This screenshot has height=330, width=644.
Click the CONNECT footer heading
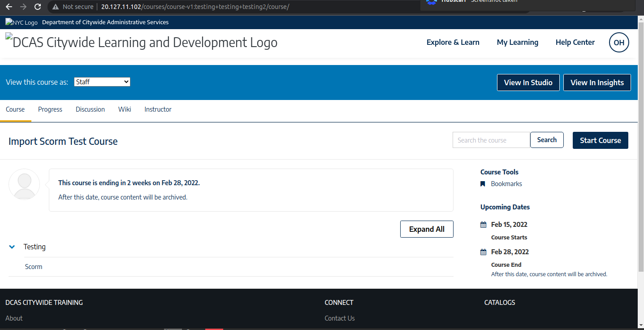click(x=339, y=303)
